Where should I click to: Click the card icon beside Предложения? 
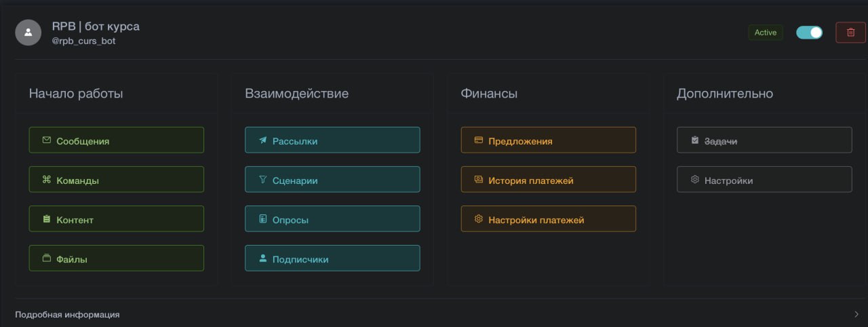(x=479, y=140)
